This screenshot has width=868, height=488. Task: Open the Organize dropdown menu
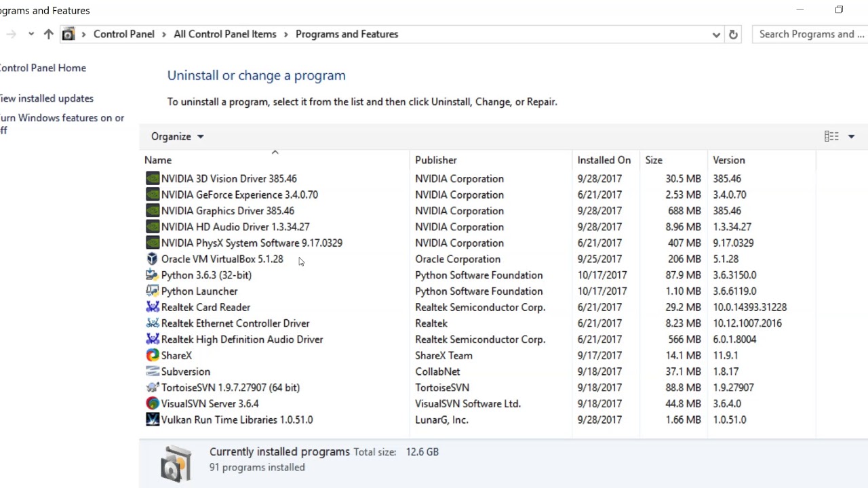tap(177, 136)
